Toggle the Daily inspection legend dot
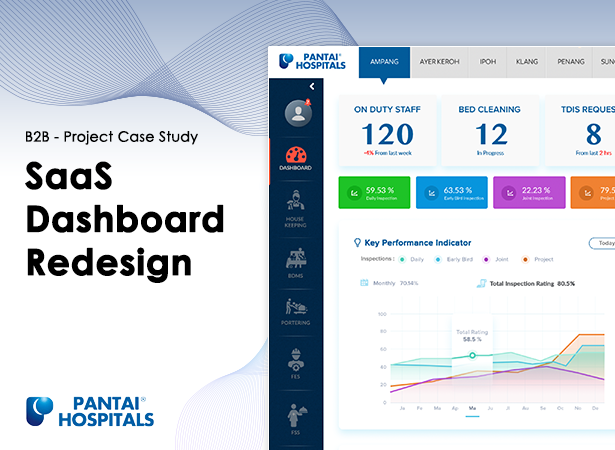Screen dimensions: 615x450 [x=402, y=259]
